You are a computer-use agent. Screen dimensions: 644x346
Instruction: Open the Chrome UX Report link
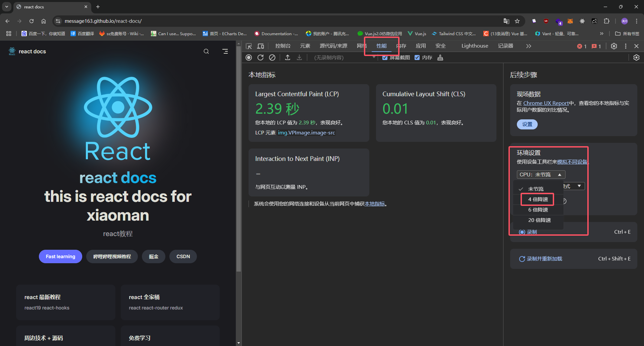tap(546, 103)
